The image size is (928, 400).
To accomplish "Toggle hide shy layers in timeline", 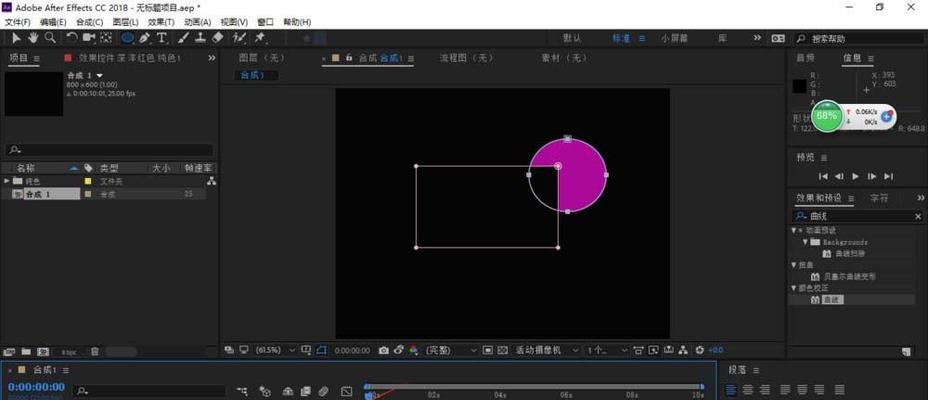I will point(288,391).
